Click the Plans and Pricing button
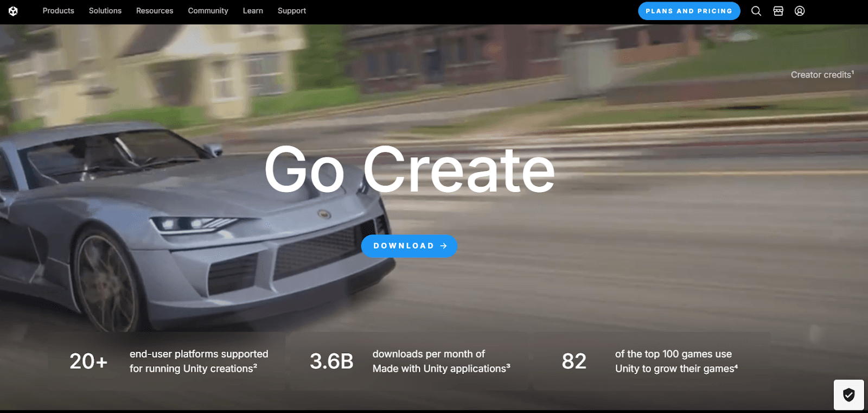The image size is (868, 413). pyautogui.click(x=689, y=11)
